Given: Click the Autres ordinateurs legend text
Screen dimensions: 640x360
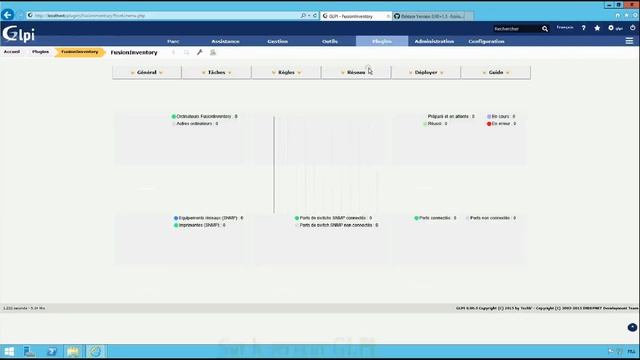Looking at the screenshot, I should [x=197, y=124].
